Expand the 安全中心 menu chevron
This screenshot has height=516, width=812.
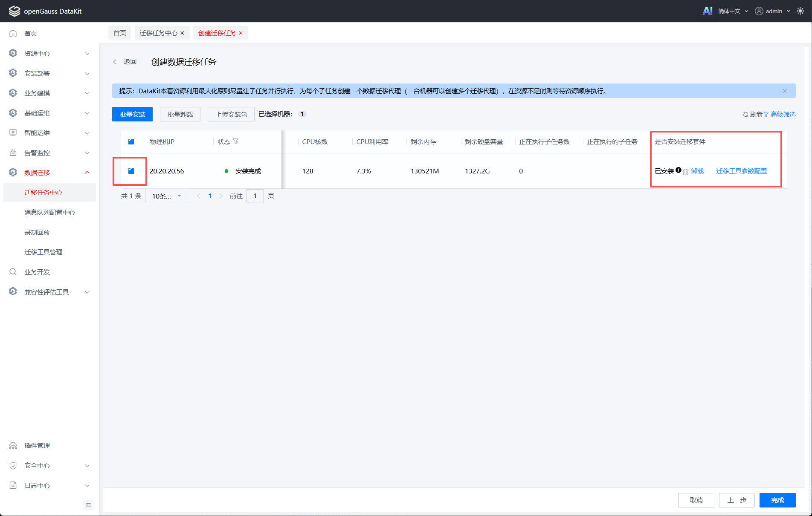pyautogui.click(x=87, y=465)
